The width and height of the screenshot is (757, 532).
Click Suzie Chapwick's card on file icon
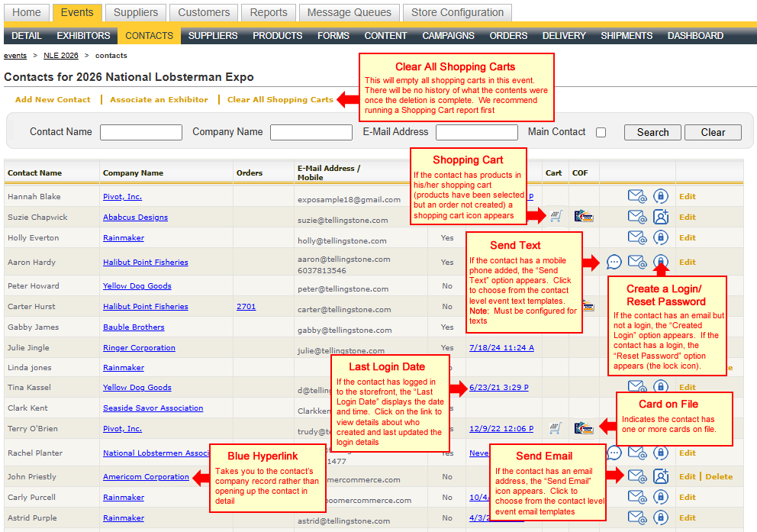584,217
